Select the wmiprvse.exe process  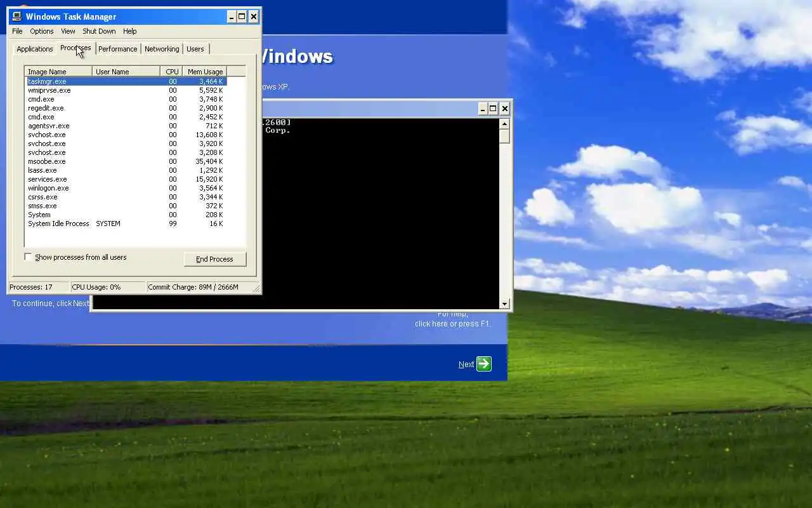[126, 90]
